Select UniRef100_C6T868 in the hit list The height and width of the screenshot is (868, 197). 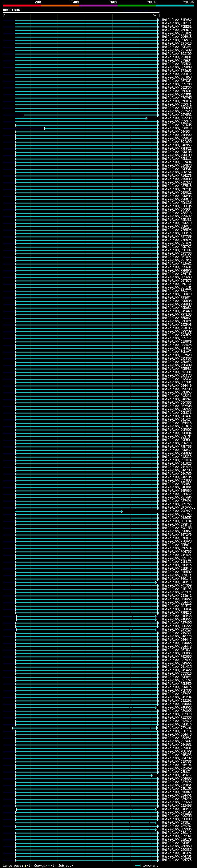coord(176,78)
